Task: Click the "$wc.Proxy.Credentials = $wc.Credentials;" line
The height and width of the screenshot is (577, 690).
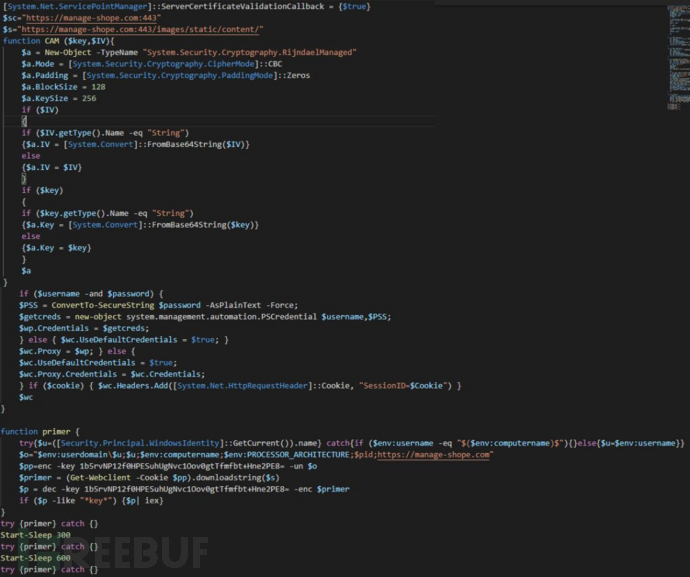Action: tap(112, 374)
